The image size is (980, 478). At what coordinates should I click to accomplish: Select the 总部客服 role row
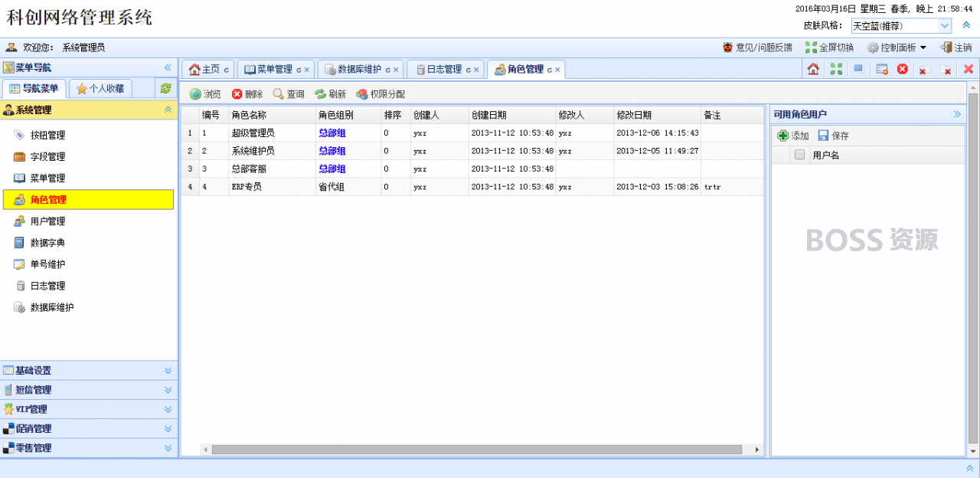472,169
